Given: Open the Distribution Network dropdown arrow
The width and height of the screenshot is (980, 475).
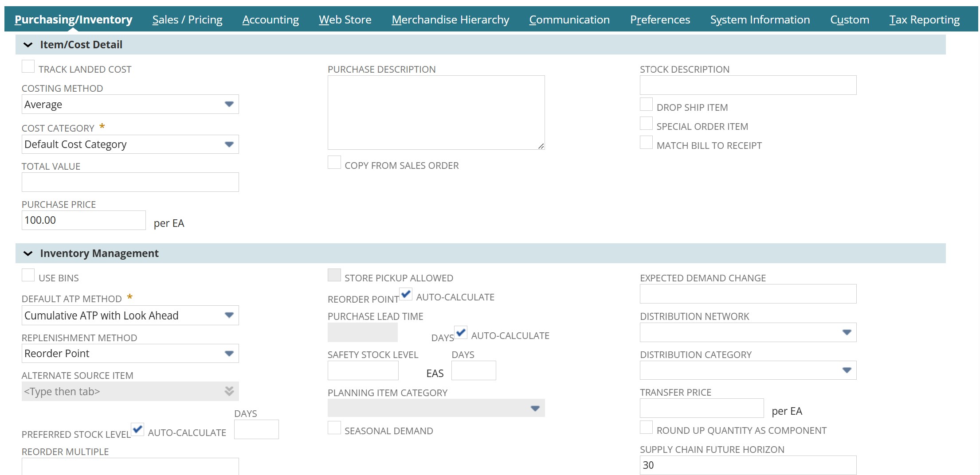Looking at the screenshot, I should pyautogui.click(x=847, y=332).
